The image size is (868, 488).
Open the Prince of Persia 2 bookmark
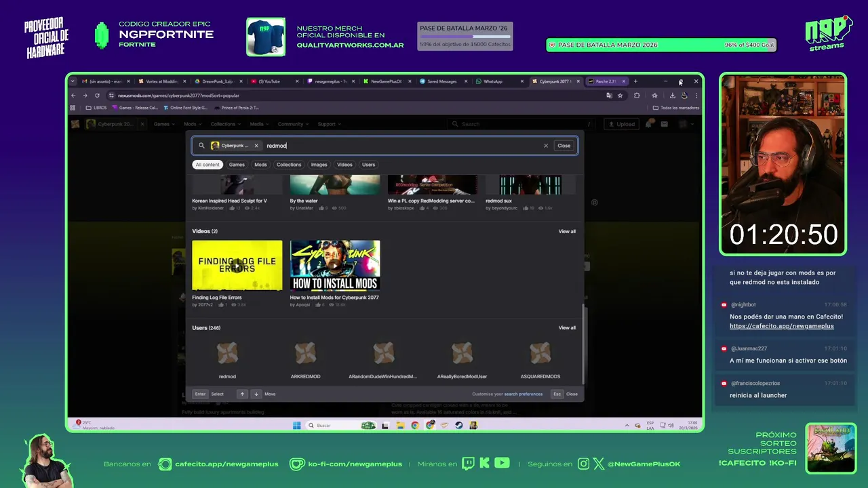point(237,108)
